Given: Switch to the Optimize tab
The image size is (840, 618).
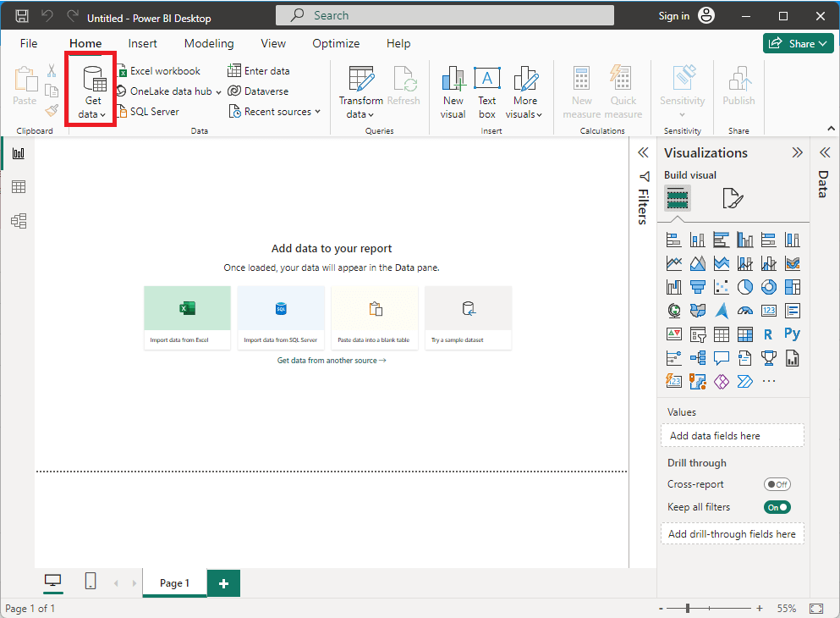Looking at the screenshot, I should click(x=336, y=43).
